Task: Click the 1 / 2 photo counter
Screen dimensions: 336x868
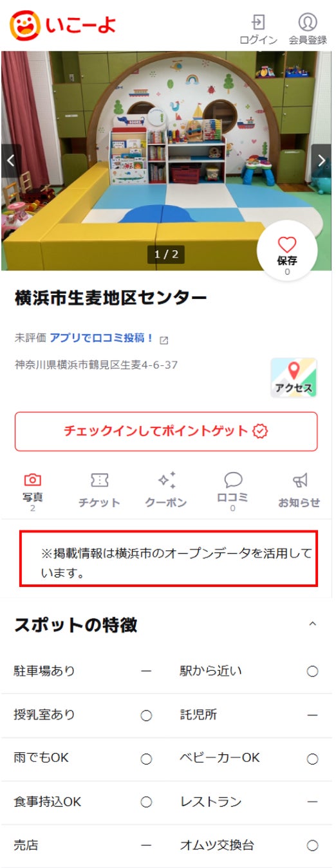Action: coord(166,255)
